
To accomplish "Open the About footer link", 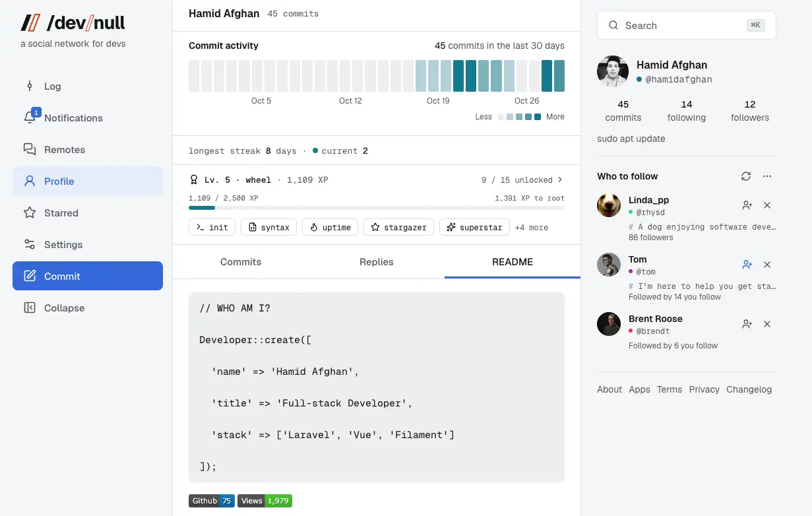I will [609, 389].
